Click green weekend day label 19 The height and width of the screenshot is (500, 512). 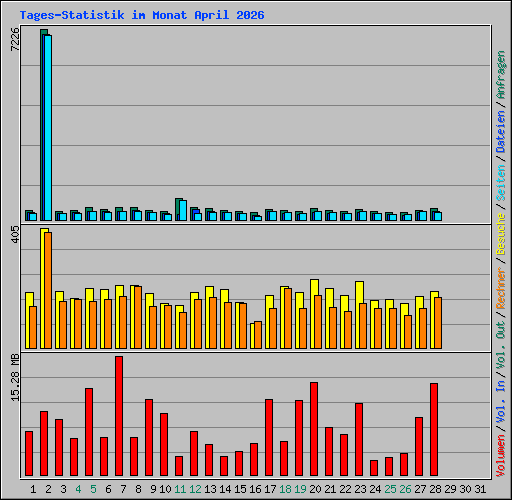click(x=300, y=489)
